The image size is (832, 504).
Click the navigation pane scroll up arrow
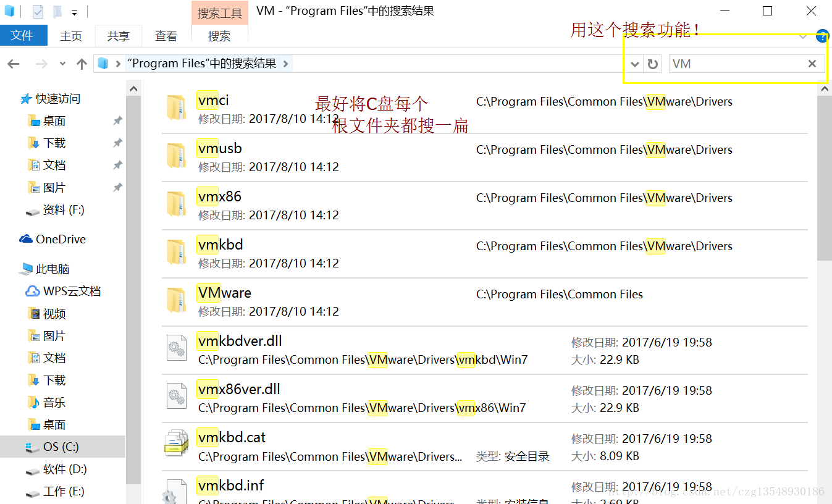[x=134, y=90]
